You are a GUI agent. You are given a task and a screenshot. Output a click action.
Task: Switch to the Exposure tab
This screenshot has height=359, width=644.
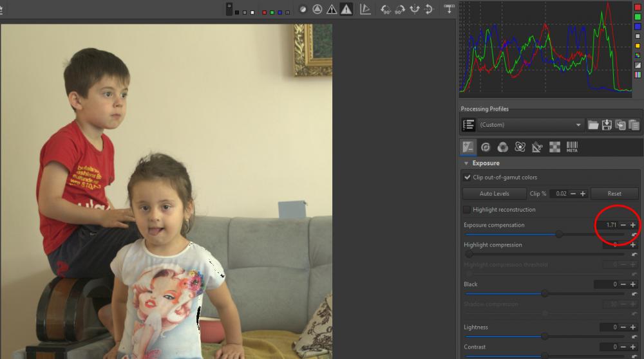click(x=468, y=147)
